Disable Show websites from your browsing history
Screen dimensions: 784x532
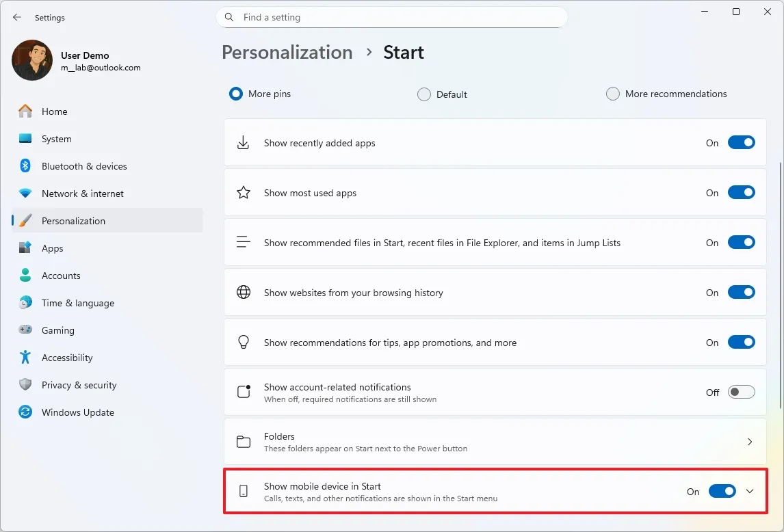(x=742, y=292)
